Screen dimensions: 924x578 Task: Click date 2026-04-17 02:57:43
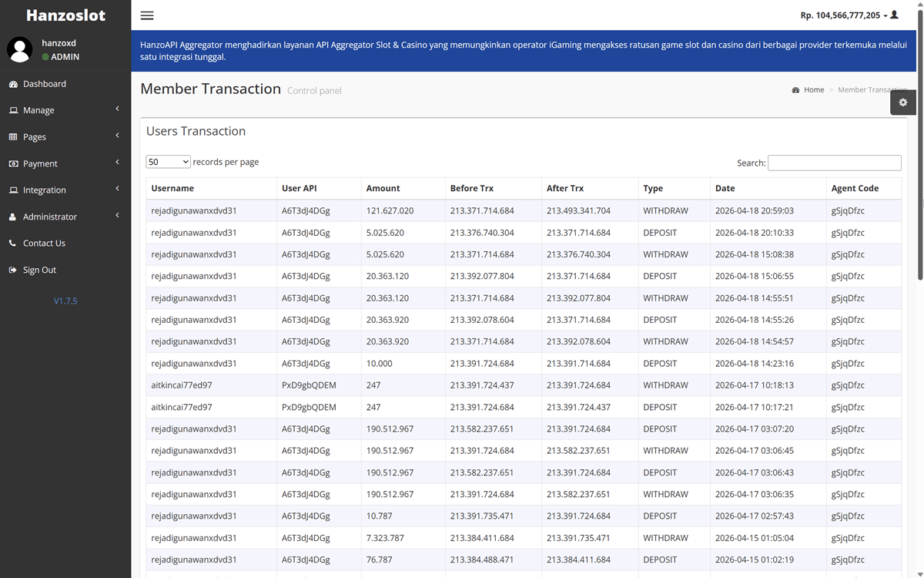(x=754, y=516)
